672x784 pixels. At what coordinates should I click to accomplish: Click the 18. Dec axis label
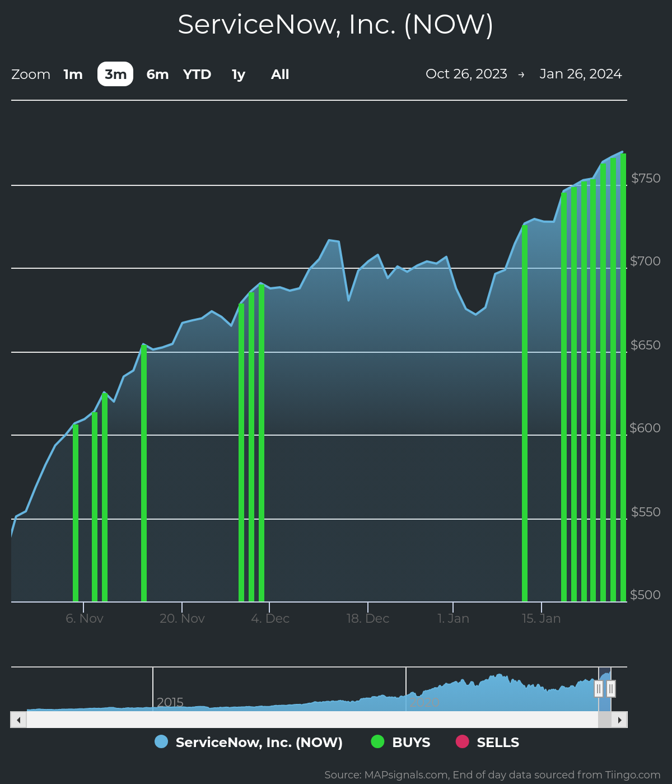click(368, 619)
